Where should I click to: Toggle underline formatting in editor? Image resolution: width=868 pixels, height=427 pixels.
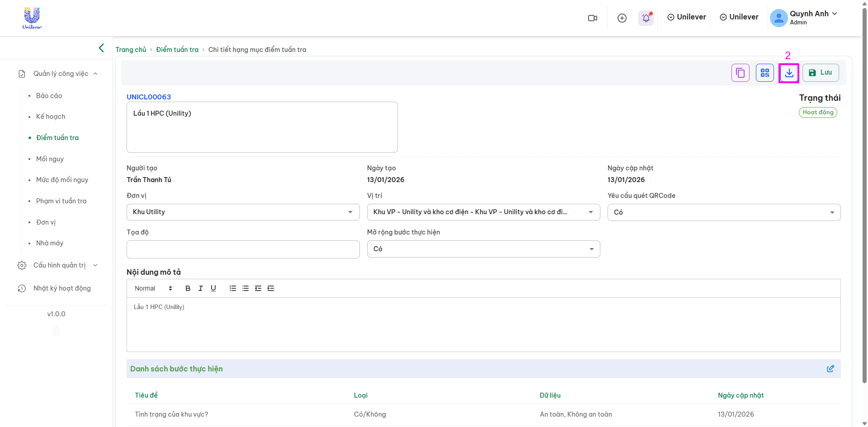tap(213, 288)
